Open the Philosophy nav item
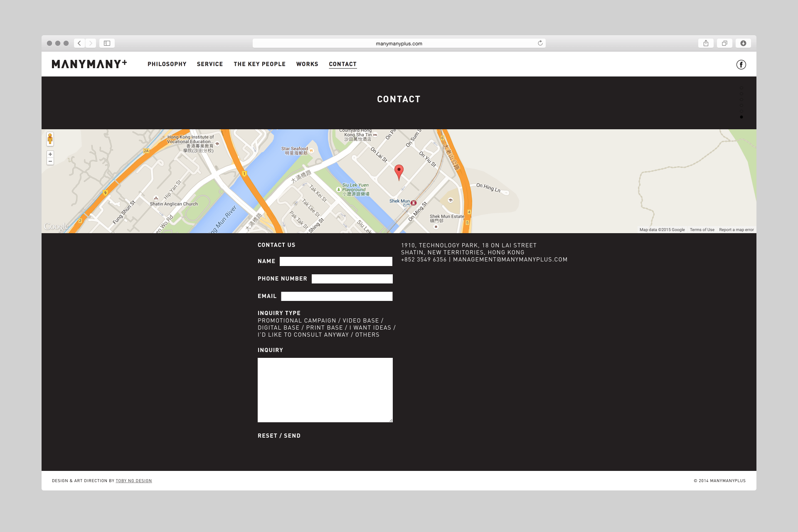Viewport: 798px width, 532px height. tap(167, 64)
